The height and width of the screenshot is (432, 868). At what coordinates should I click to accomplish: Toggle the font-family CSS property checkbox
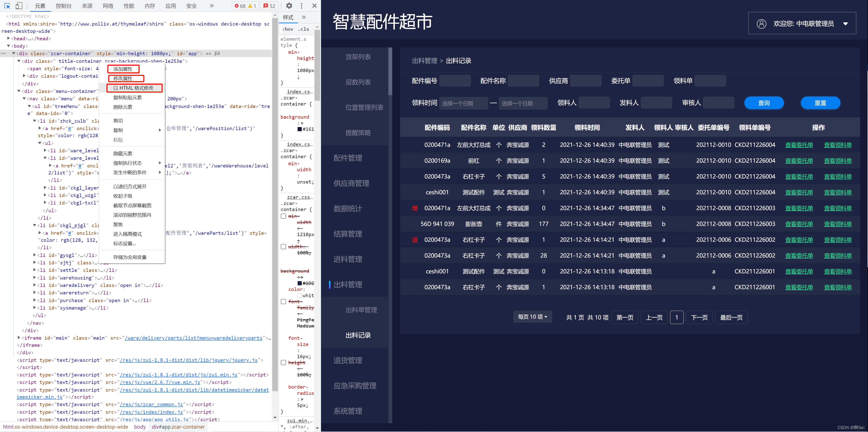(x=283, y=302)
